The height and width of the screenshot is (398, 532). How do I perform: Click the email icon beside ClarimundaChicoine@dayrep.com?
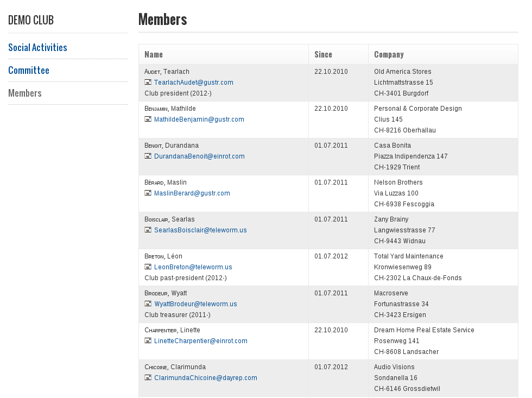click(x=148, y=378)
